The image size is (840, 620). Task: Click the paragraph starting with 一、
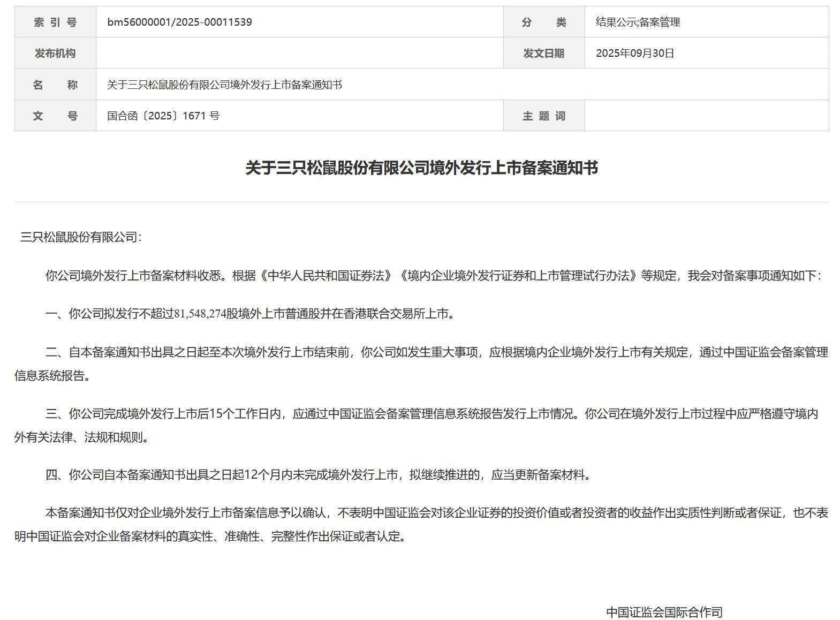pos(251,314)
